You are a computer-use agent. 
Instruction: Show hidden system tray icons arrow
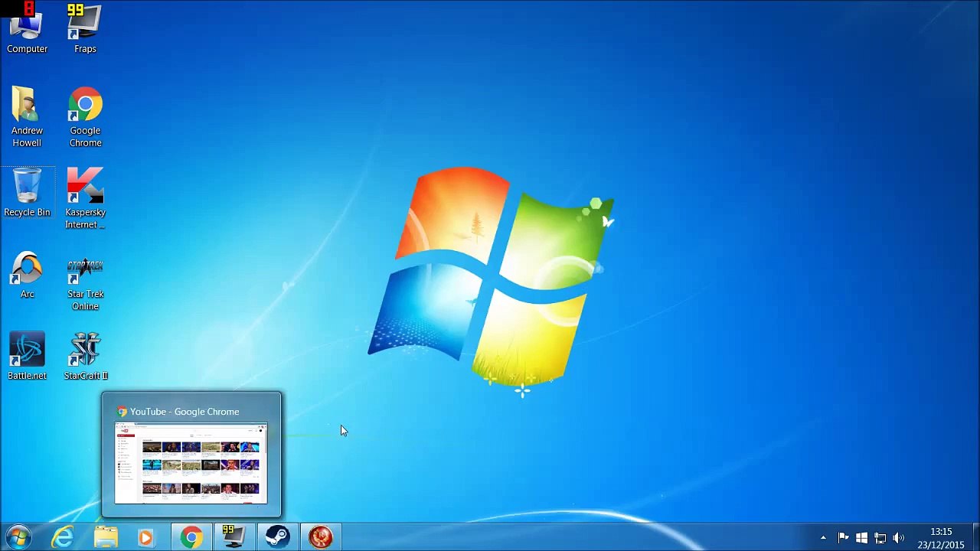823,538
